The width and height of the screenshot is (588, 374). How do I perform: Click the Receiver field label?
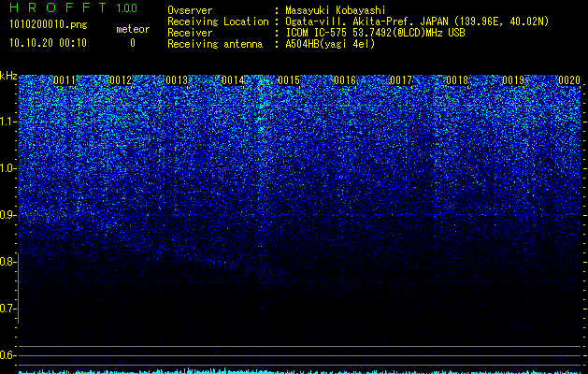pos(190,33)
